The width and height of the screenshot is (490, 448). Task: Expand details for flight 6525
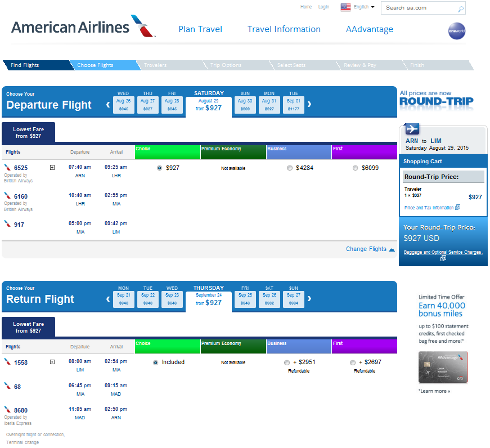(x=52, y=168)
